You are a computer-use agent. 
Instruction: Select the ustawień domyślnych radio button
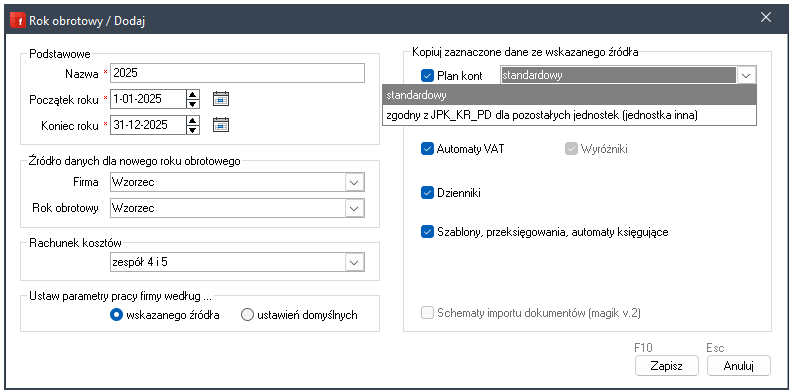pyautogui.click(x=247, y=315)
